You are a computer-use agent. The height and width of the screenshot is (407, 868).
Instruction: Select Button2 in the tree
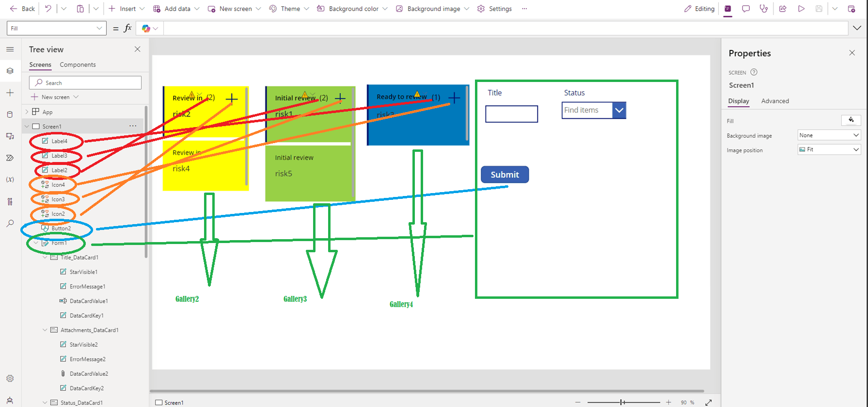coord(61,228)
